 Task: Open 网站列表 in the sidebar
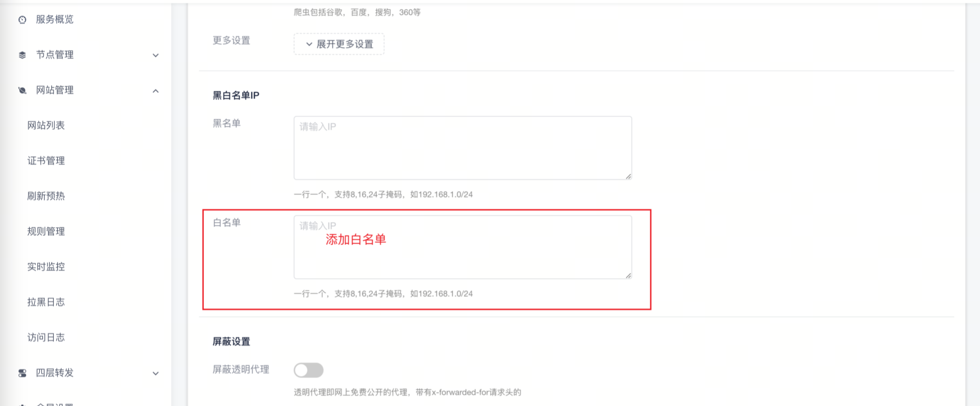tap(46, 125)
